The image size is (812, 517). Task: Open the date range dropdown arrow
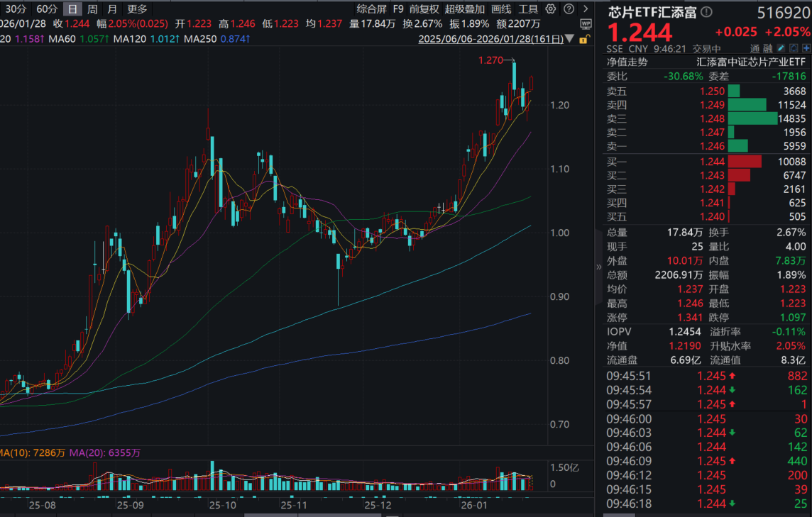(x=571, y=40)
